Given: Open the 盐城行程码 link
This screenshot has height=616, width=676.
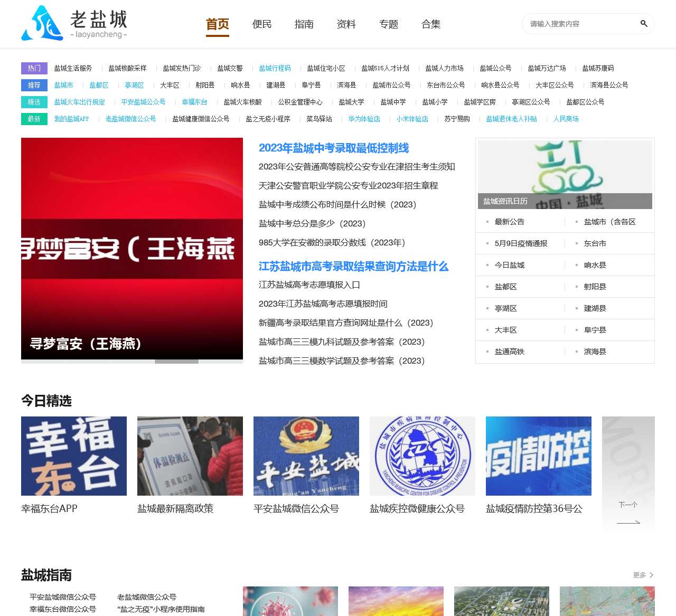Looking at the screenshot, I should pyautogui.click(x=275, y=68).
